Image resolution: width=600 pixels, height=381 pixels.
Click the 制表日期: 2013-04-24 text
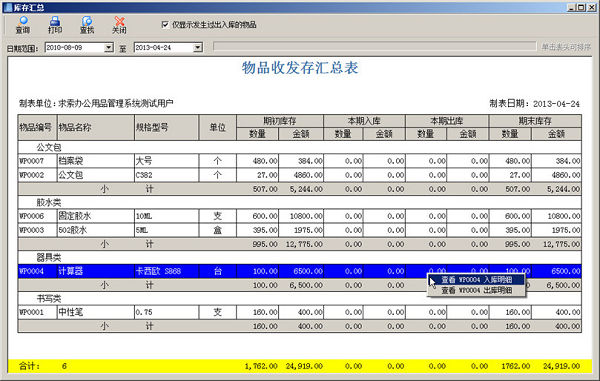(535, 104)
